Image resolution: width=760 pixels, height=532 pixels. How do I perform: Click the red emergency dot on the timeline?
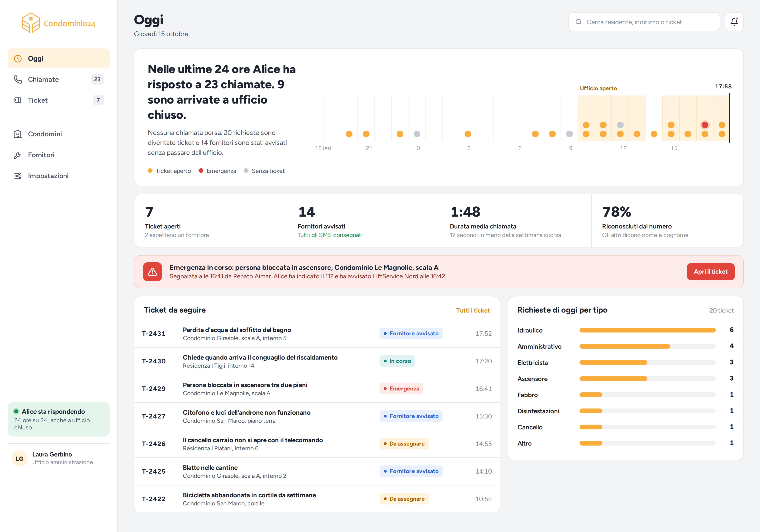[x=705, y=125]
